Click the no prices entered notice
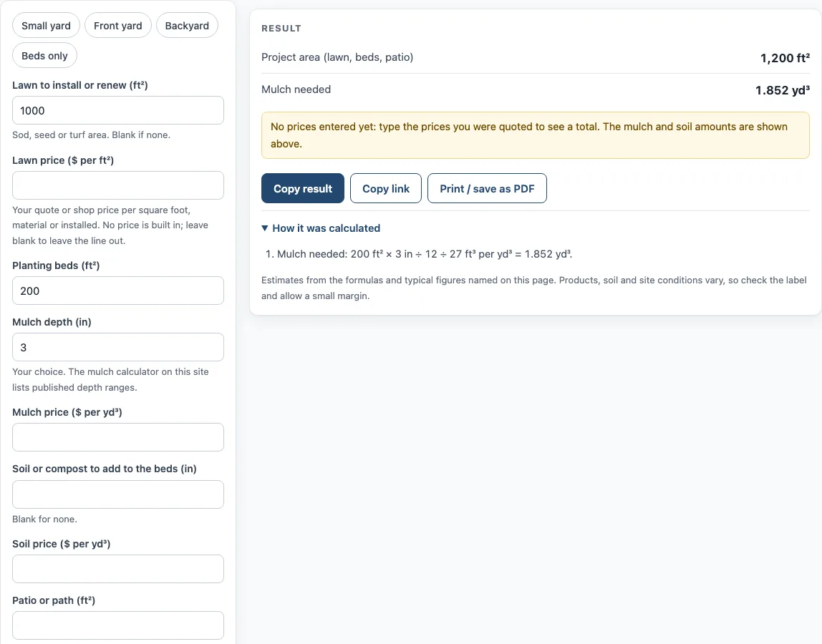Image resolution: width=822 pixels, height=644 pixels. click(536, 135)
